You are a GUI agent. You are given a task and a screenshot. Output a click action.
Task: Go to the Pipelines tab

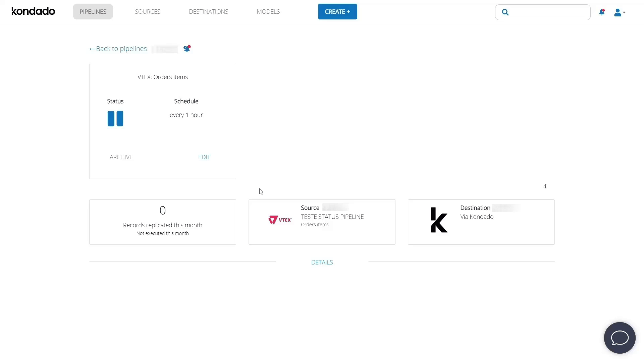point(93,12)
